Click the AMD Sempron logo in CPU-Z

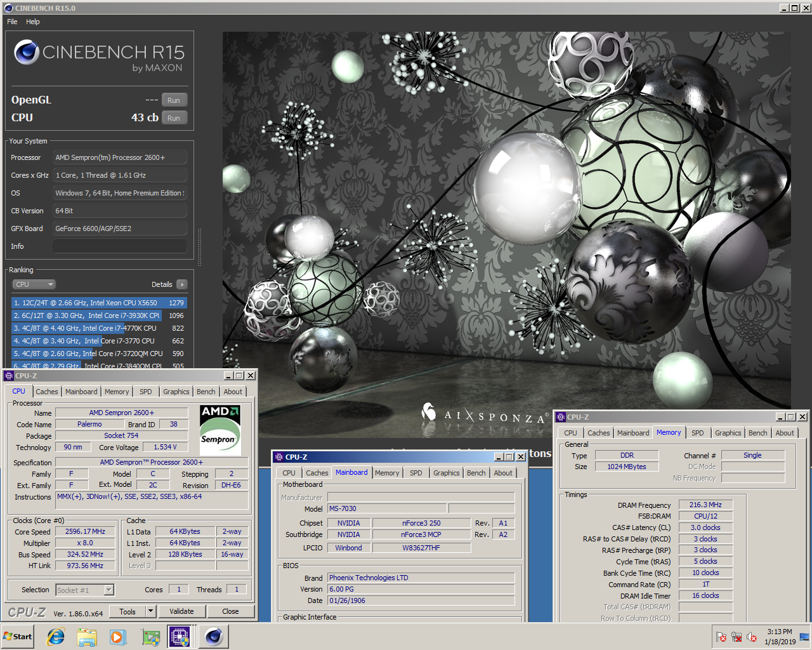click(x=219, y=430)
